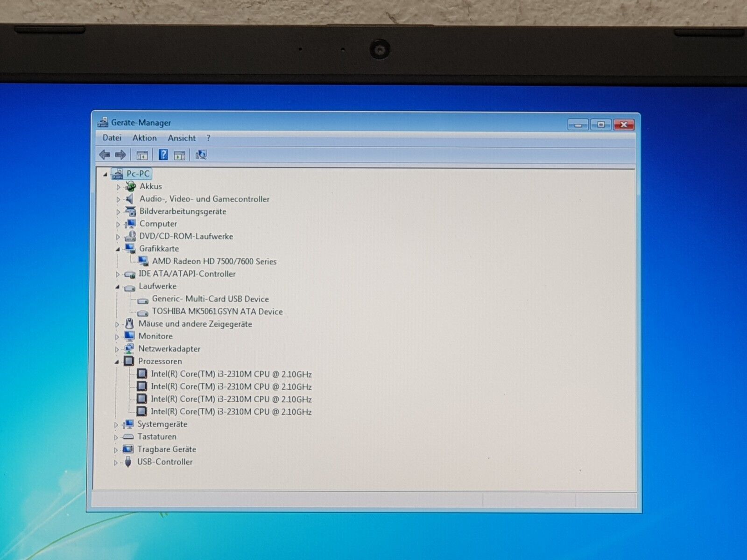
Task: Click the Akkus battery category icon
Action: pos(130,187)
